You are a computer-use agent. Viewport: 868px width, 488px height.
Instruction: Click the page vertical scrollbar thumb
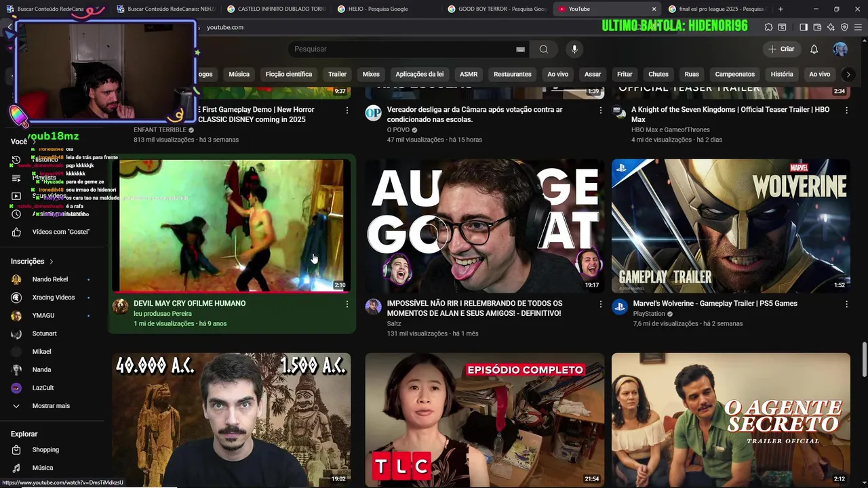[864, 360]
